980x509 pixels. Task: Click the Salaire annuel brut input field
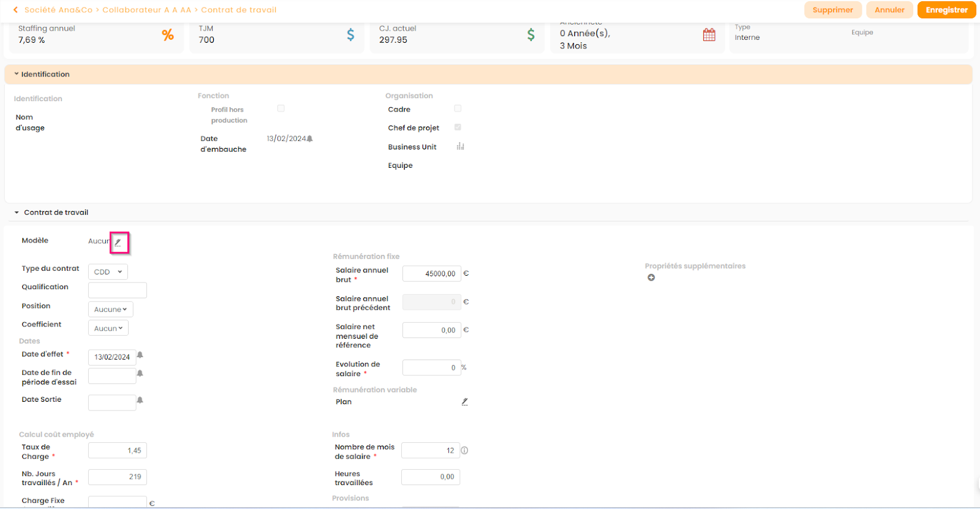point(431,274)
